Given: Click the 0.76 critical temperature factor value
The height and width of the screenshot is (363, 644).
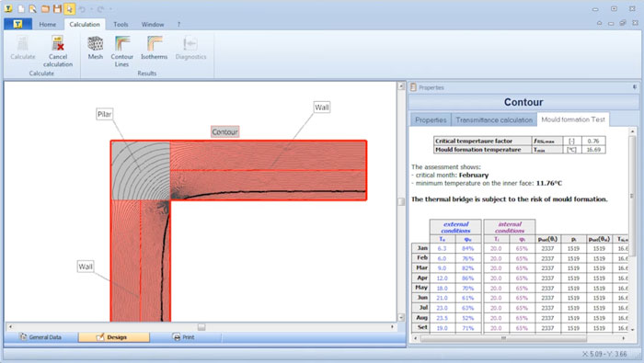Looking at the screenshot, I should click(x=593, y=141).
